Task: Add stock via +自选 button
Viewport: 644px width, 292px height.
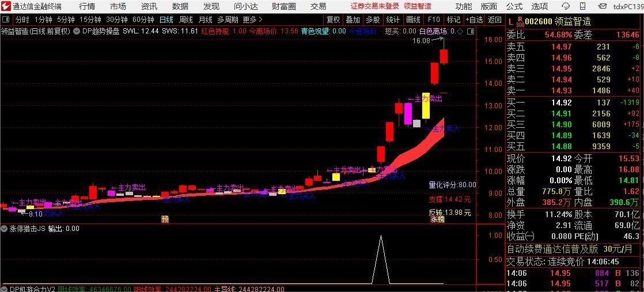Action: [x=475, y=20]
